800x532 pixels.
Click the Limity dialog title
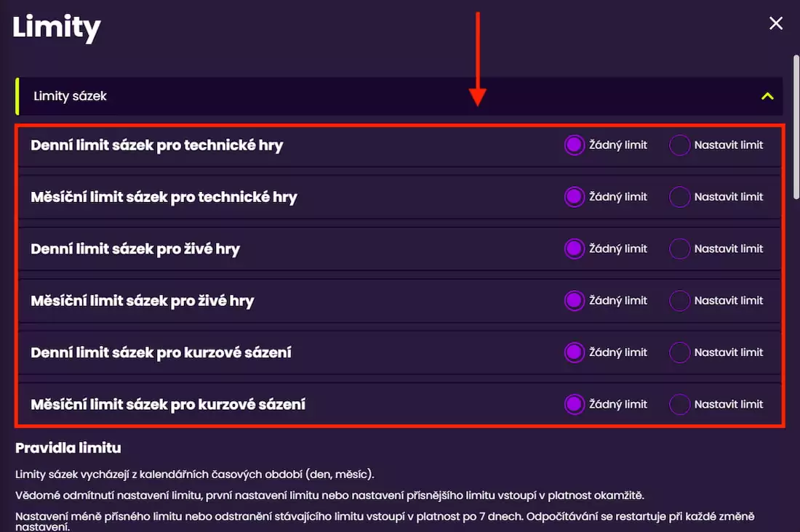[x=56, y=28]
